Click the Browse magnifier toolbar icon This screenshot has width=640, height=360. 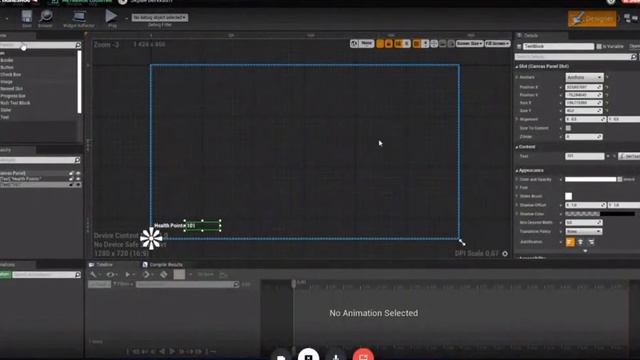click(46, 17)
